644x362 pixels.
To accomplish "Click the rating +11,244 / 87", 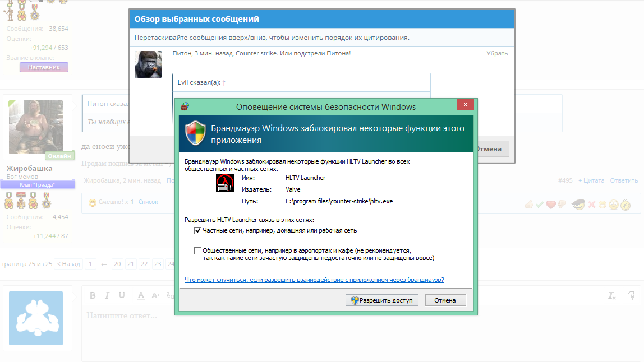I will 50,236.
